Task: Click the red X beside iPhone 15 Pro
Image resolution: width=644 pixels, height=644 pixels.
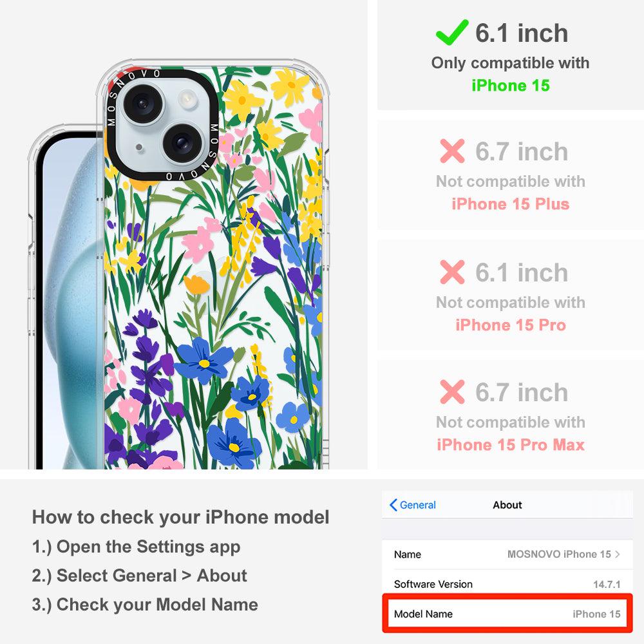Action: coord(452,272)
